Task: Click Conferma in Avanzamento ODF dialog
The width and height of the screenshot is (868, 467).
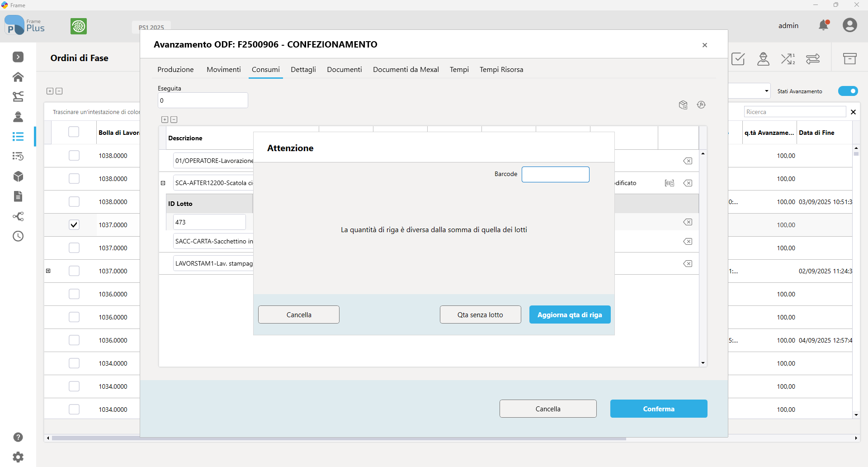Action: 659,409
